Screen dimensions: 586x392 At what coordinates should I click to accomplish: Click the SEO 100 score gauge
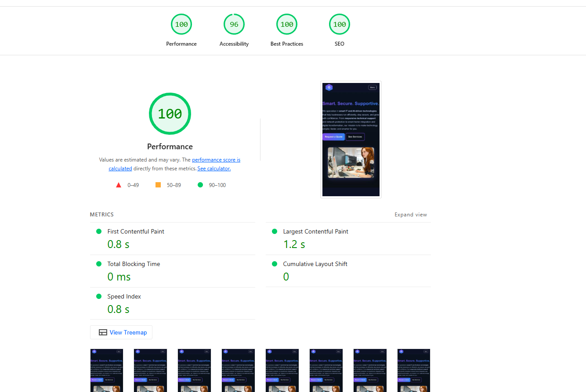[339, 24]
